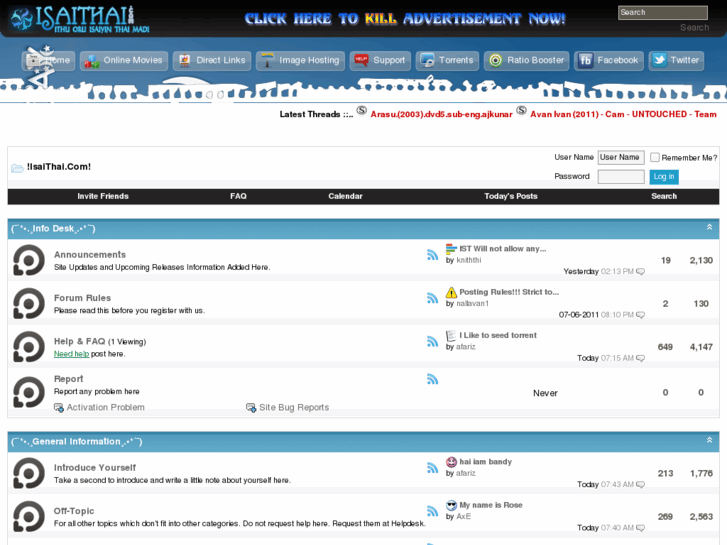Click the Activation Problem subforum icon
The height and width of the screenshot is (545, 727).
point(59,408)
